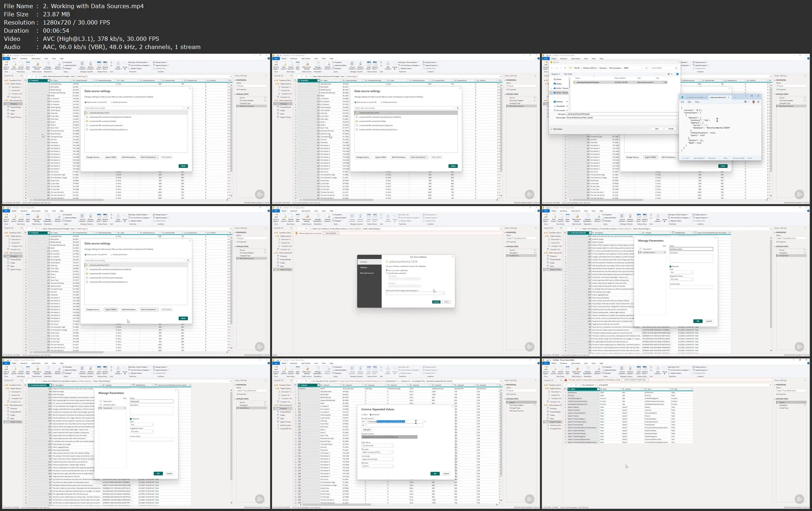Viewport: 812px width, 511px height.
Task: Click Save button in Save As dialog
Action: [657, 129]
